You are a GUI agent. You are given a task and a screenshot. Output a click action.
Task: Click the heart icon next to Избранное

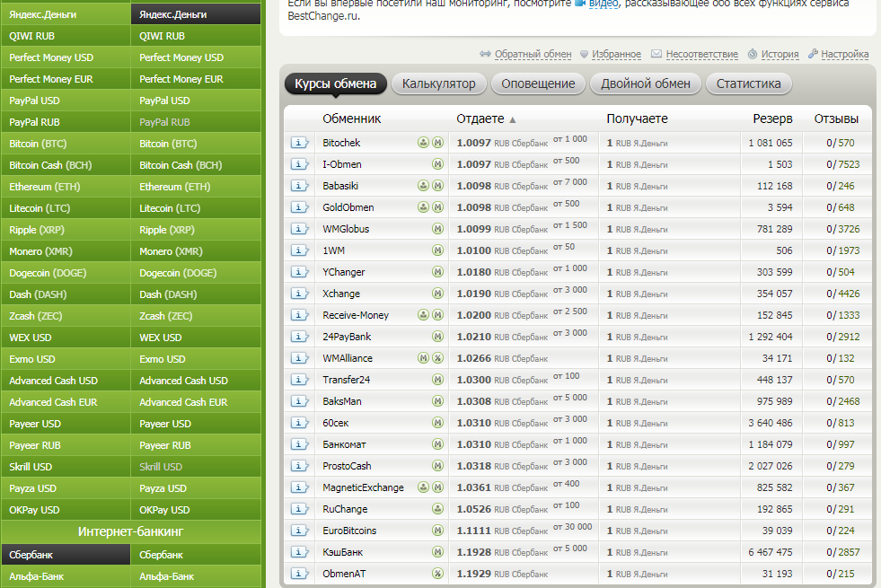(x=585, y=55)
